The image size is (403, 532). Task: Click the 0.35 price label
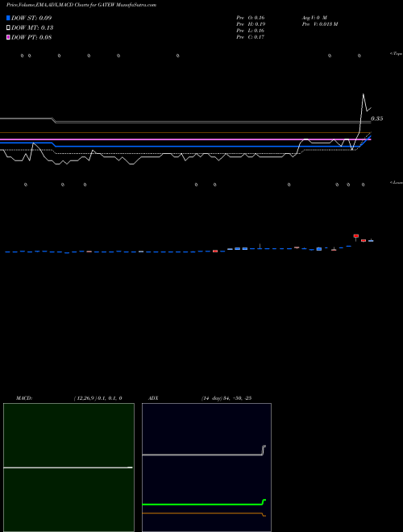tap(377, 118)
